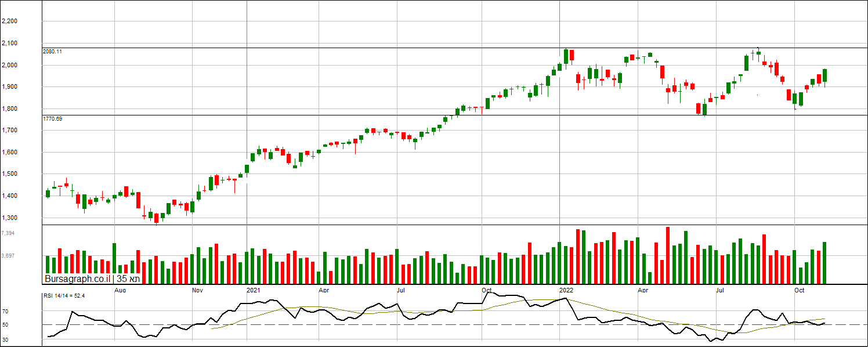This screenshot has height=347, width=868.
Task: Click the 2080.11 resistance level label
Action: pos(53,52)
